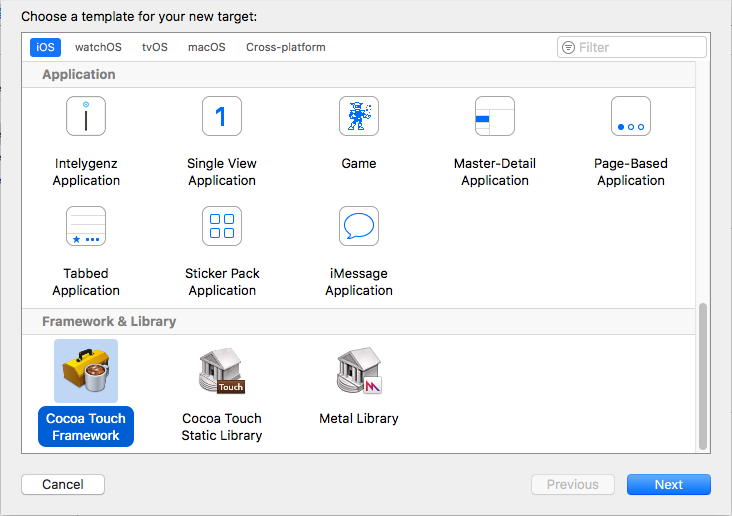This screenshot has height=516, width=732.
Task: Select the Tabbed Application icon
Action: tap(86, 226)
